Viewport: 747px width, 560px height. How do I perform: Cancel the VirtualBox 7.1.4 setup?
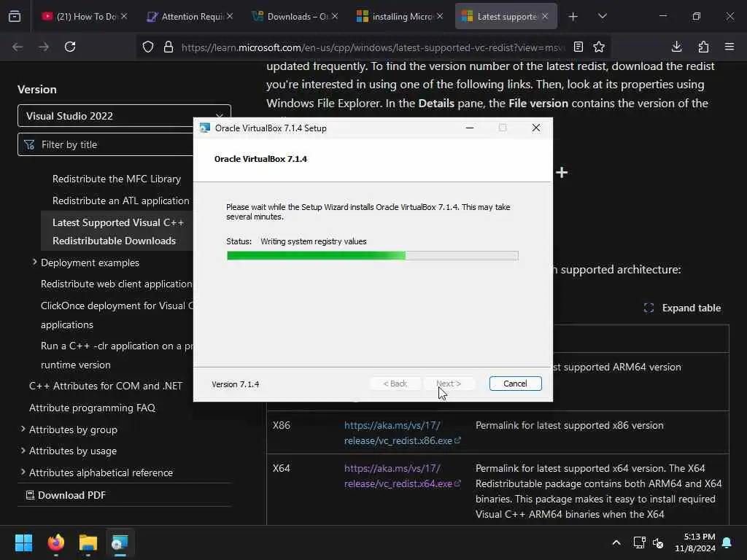(x=516, y=384)
